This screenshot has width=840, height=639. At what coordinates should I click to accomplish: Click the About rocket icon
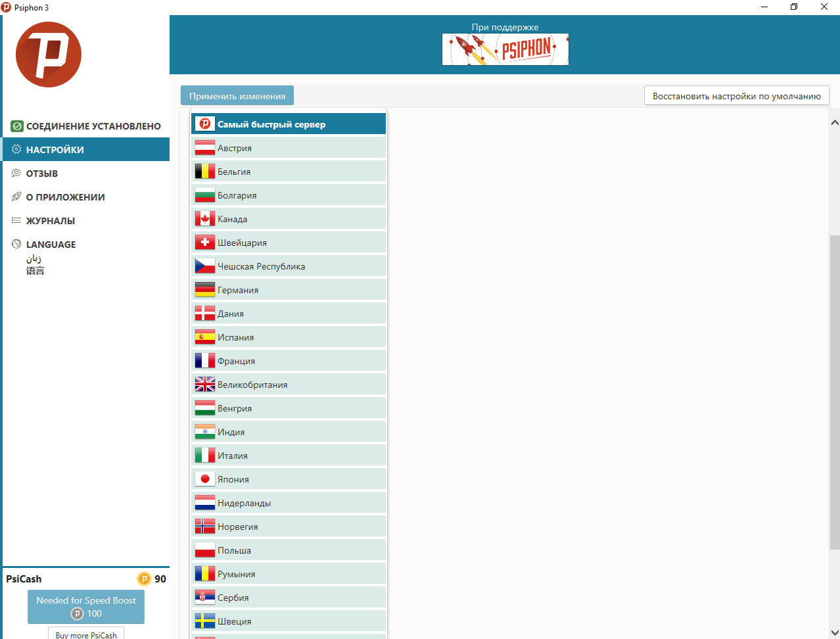(16, 197)
